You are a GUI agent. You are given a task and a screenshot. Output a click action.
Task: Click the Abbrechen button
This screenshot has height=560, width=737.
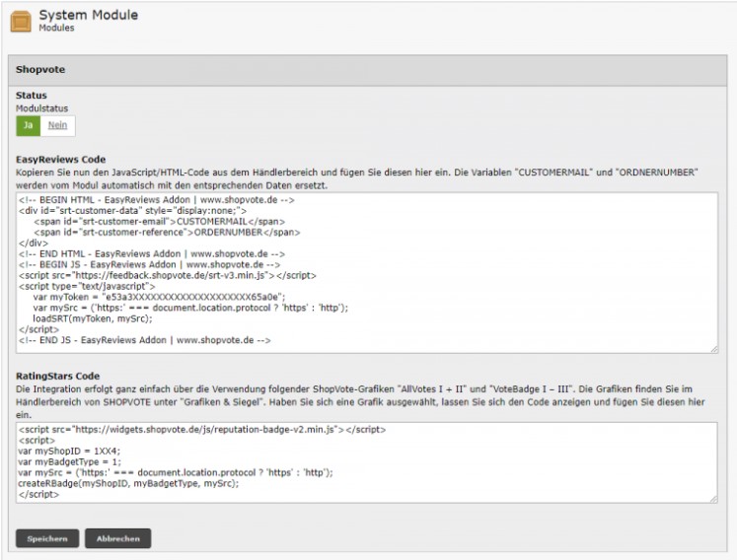(118, 538)
